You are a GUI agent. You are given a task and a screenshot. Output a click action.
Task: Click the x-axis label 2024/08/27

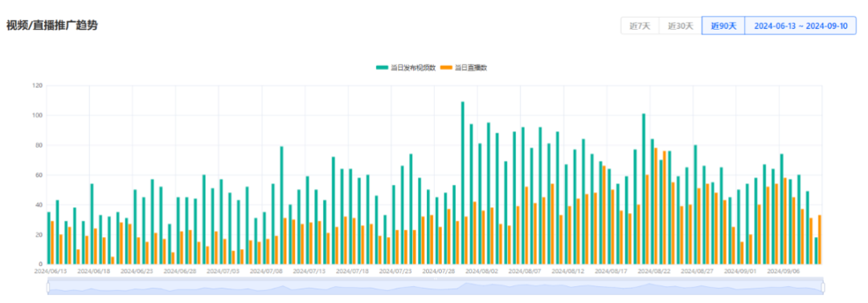697,272
